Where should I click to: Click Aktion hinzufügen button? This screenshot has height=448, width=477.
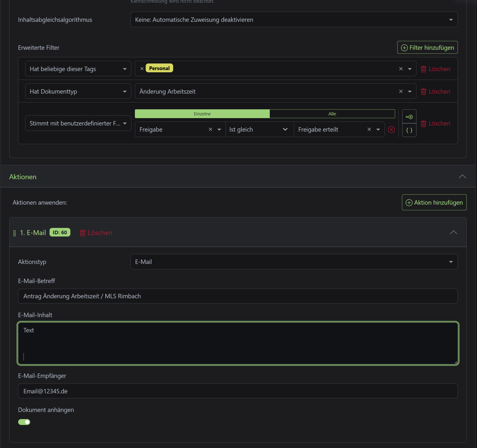click(x=434, y=202)
